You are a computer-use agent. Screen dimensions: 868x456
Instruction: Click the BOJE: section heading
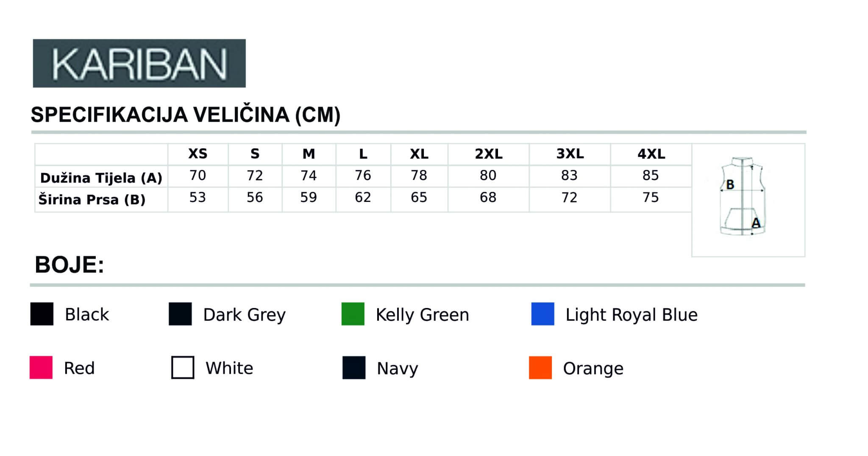tap(70, 265)
